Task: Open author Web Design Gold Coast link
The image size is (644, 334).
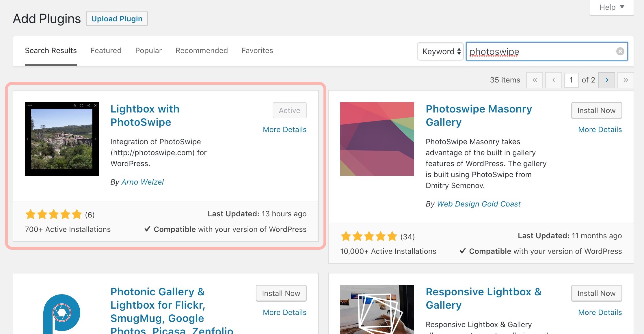Action: 479,204
